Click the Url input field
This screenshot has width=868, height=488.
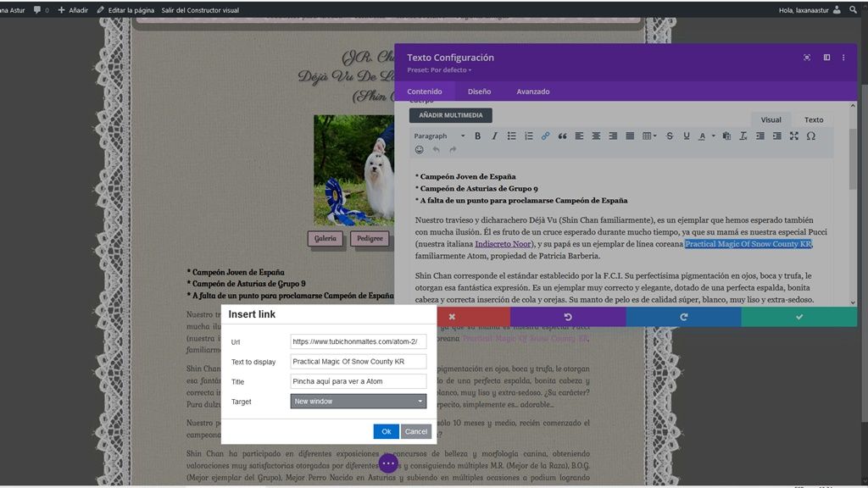point(359,341)
